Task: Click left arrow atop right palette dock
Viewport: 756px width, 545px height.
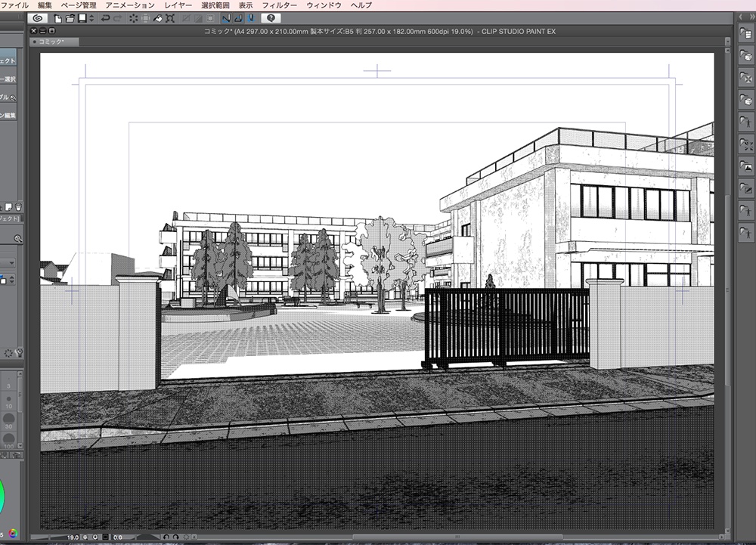Action: [741, 17]
